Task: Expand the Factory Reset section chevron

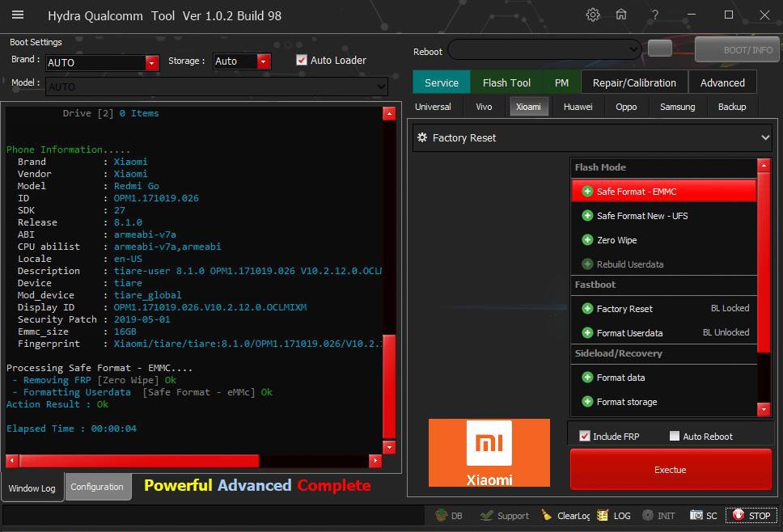Action: pos(765,137)
